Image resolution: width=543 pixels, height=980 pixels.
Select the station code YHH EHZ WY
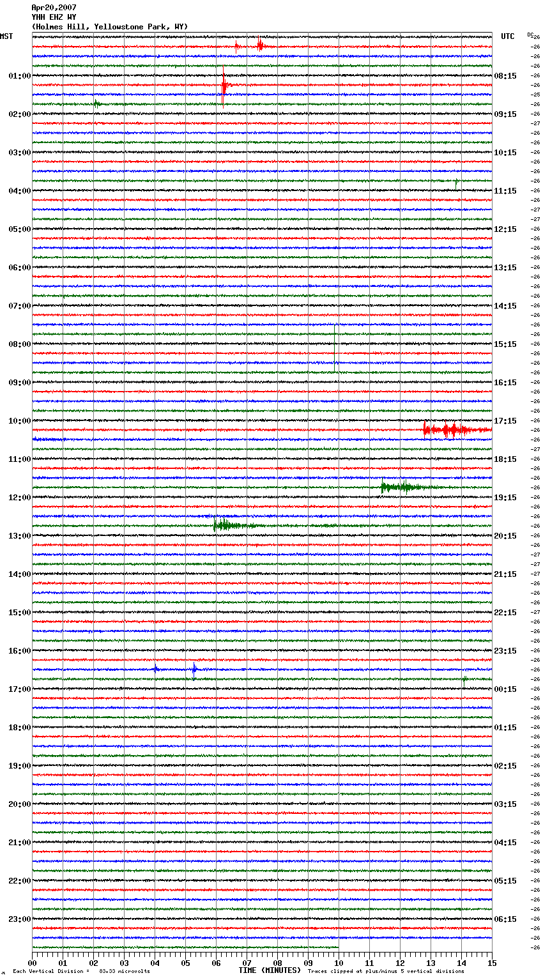coord(54,17)
